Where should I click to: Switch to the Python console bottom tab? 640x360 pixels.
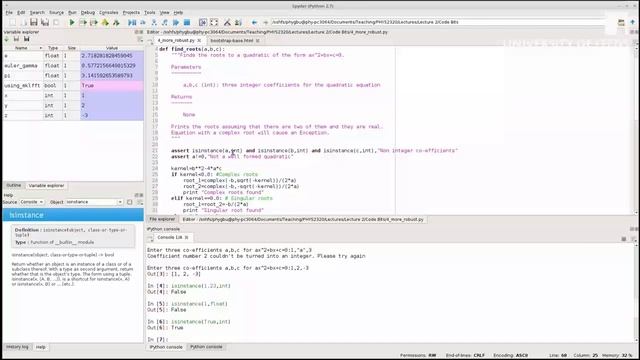[x=206, y=347]
